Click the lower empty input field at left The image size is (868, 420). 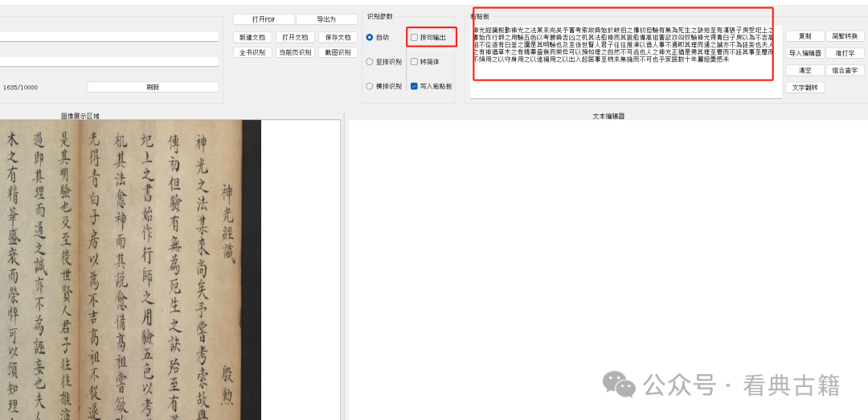pyautogui.click(x=109, y=61)
